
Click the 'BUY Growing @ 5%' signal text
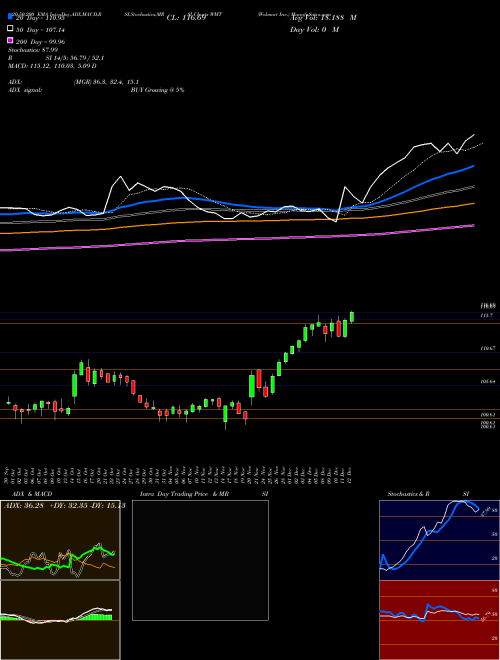[157, 90]
